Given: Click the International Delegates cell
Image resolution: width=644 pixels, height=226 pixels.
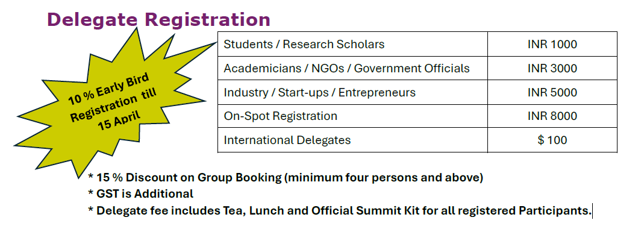Looking at the screenshot, I should coord(352,140).
